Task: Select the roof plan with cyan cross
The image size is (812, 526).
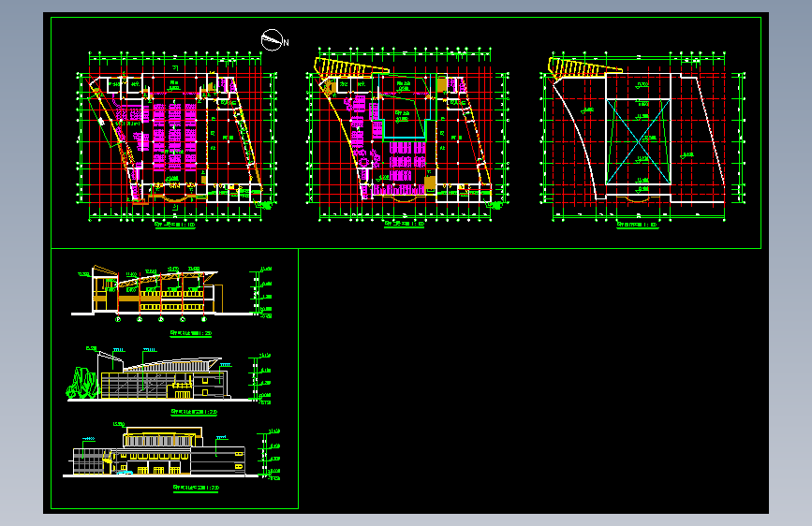Action: click(x=642, y=137)
